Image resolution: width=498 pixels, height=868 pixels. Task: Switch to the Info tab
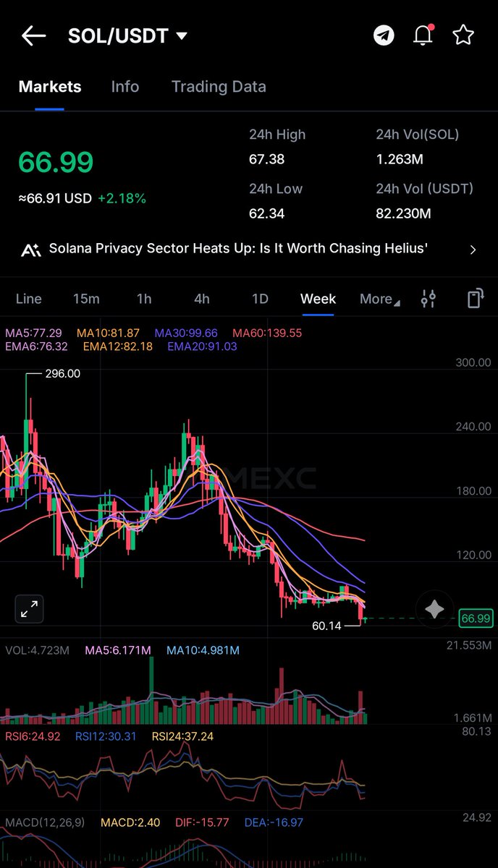(x=125, y=87)
